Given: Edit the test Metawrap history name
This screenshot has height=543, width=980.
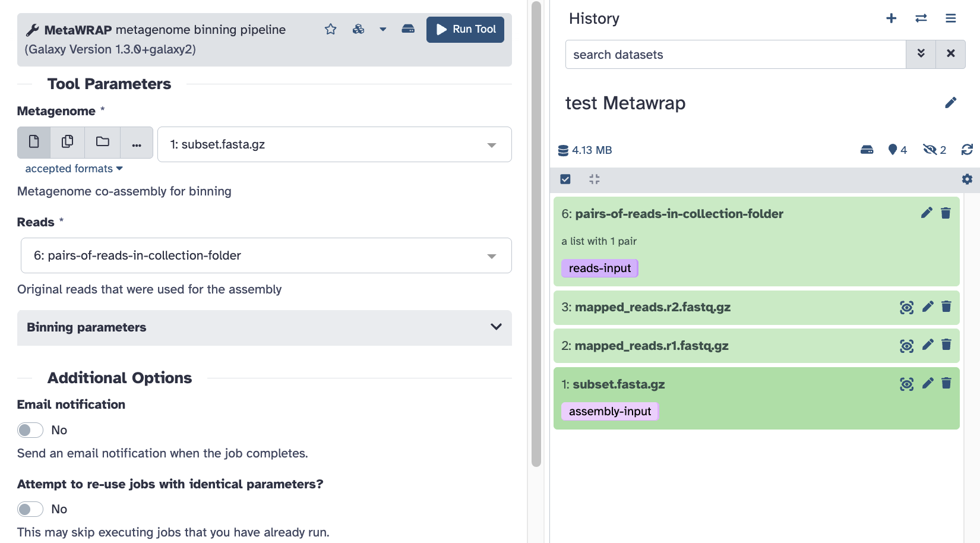Looking at the screenshot, I should 950,103.
